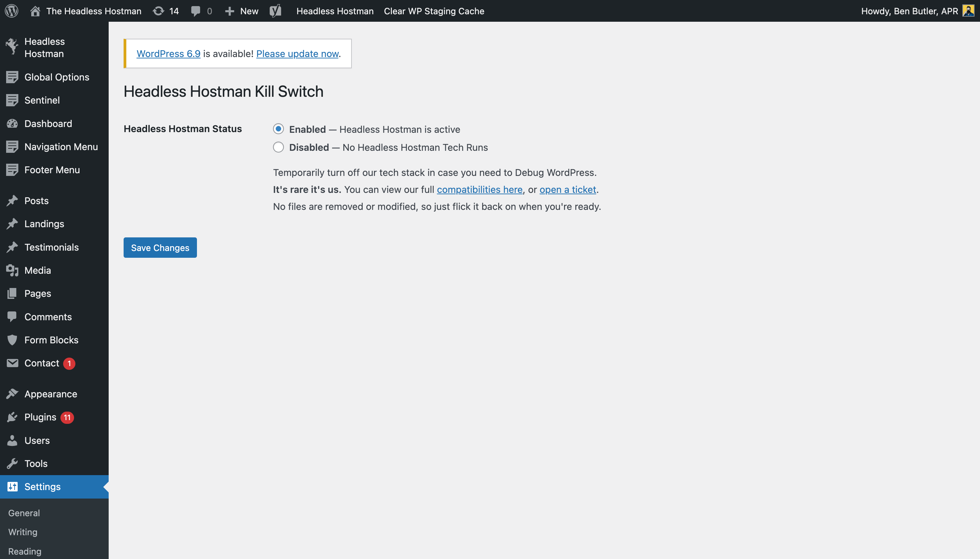Open Form Blocks shield icon
Viewport: 980px width, 559px height.
pos(12,340)
